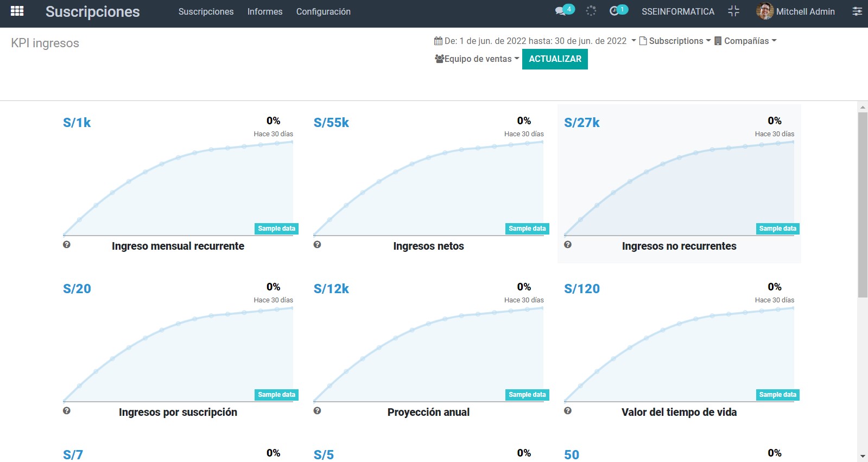Viewport: 868px width, 462px height.
Task: Click help icon for Ingreso mensual recurrente
Action: (x=67, y=245)
